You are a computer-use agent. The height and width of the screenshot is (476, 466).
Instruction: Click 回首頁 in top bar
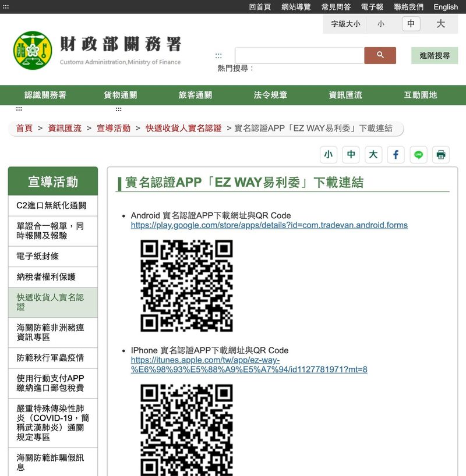(260, 6)
